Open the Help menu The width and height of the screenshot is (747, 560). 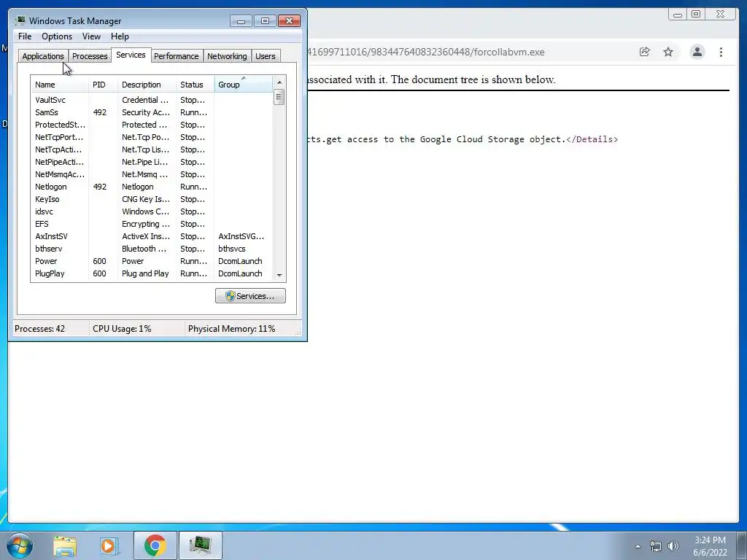(120, 36)
